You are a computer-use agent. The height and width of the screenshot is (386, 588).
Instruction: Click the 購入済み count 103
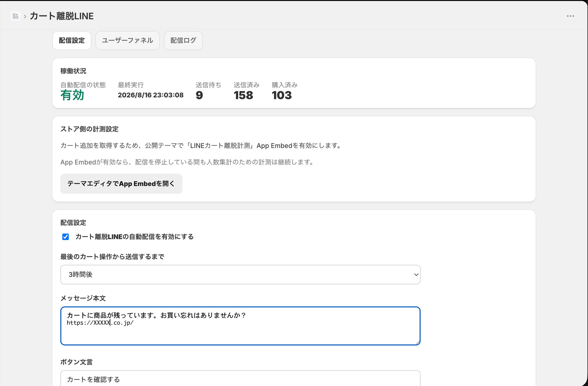coord(282,95)
